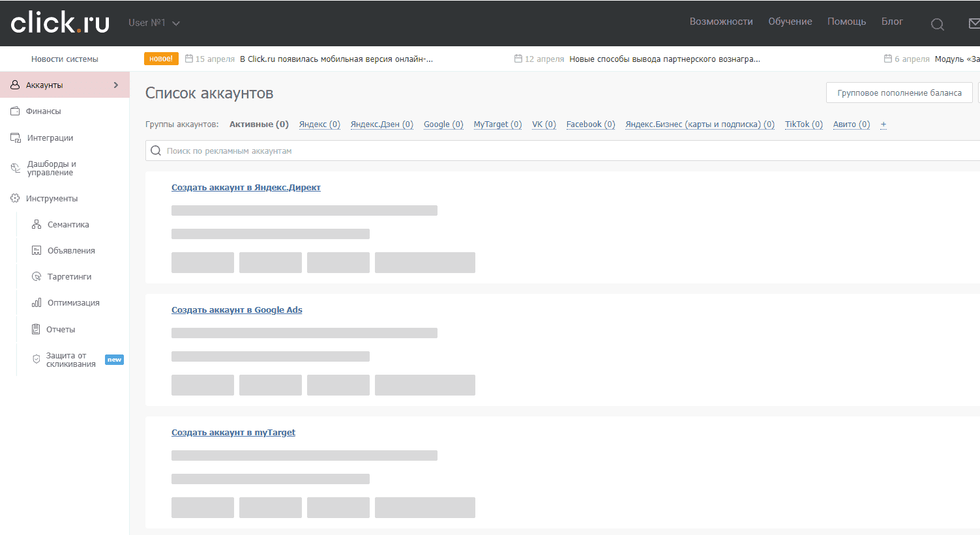Image resolution: width=980 pixels, height=535 pixels.
Task: Open Защита от скликивания in sidebar
Action: (x=71, y=360)
